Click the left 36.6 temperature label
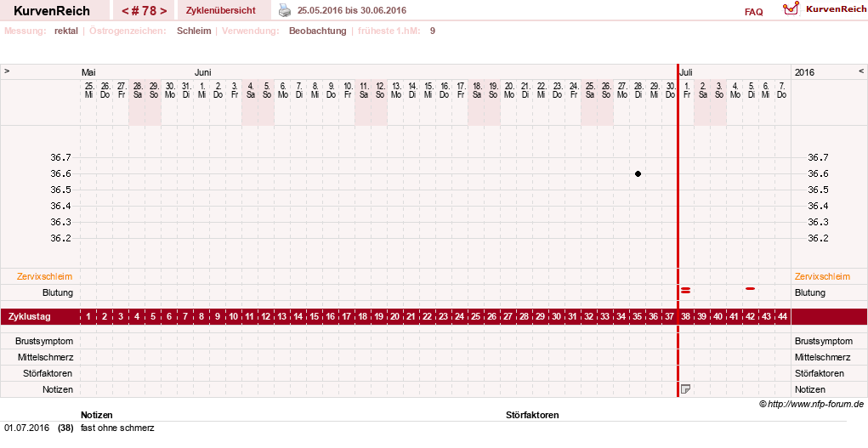Image resolution: width=868 pixels, height=448 pixels. click(61, 174)
